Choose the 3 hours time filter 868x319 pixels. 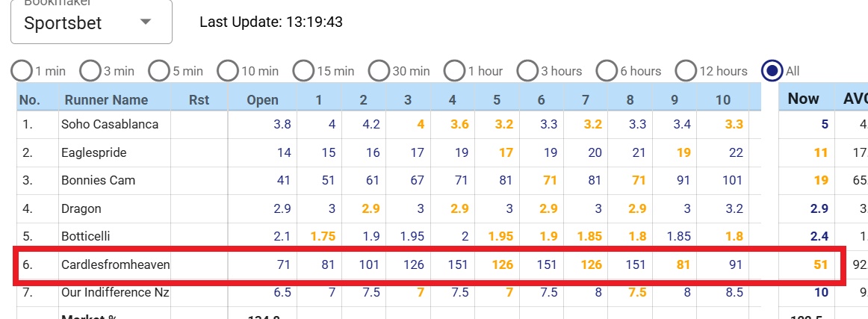(x=528, y=71)
